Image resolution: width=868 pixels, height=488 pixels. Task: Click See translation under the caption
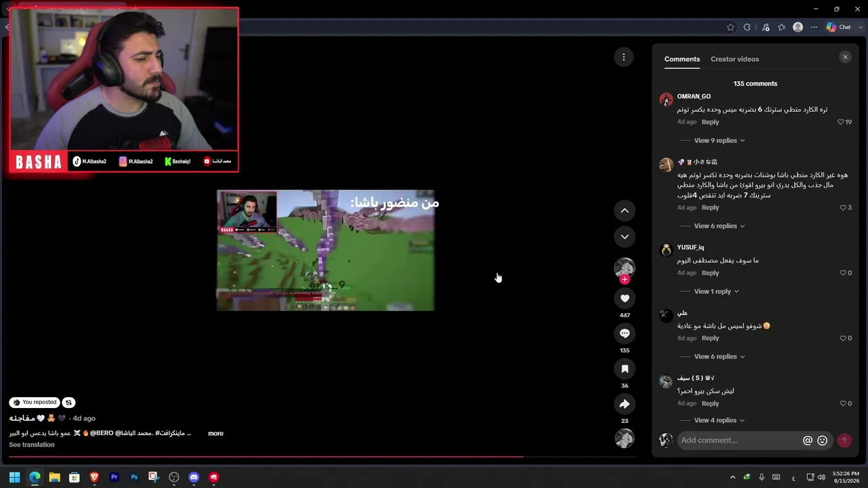[x=32, y=445]
